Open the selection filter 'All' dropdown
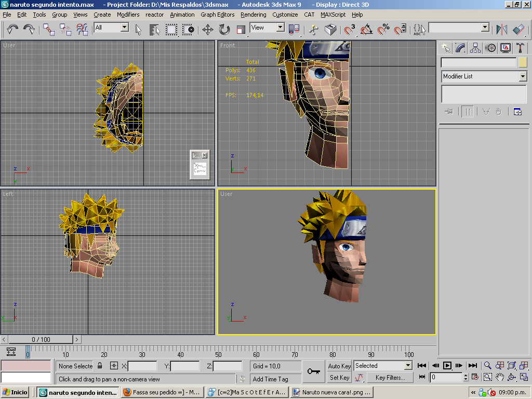Viewport: 532px width, 399px height. [125, 28]
